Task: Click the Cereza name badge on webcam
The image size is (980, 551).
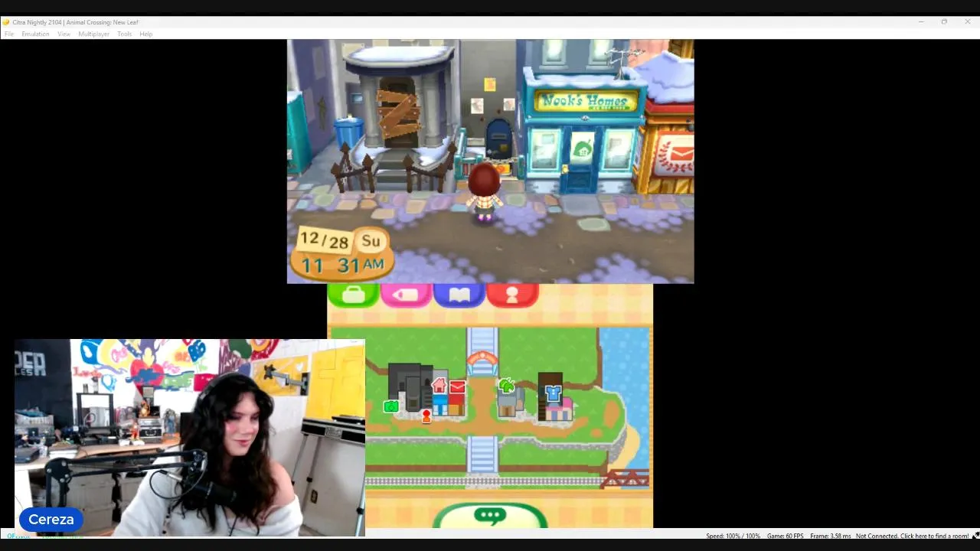Action: tap(51, 520)
